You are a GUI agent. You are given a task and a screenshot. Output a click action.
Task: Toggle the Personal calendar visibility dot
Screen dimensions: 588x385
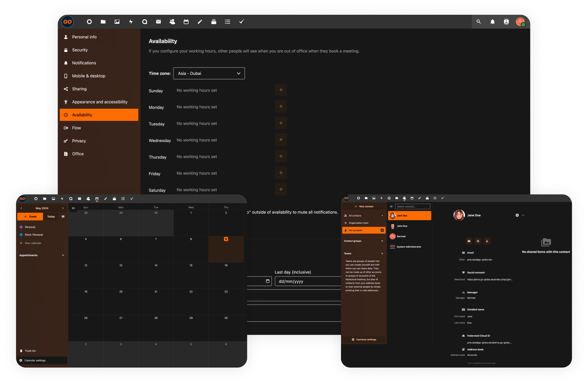click(21, 227)
